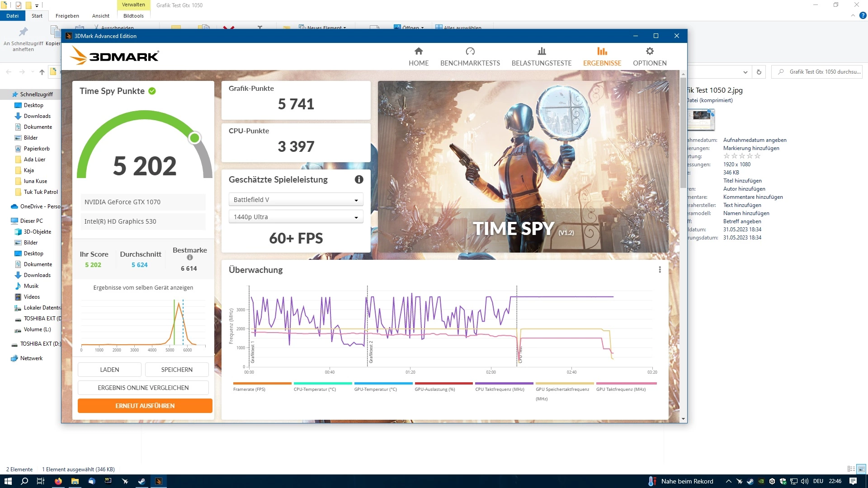The height and width of the screenshot is (488, 868).
Task: Open volume control in system tray
Action: click(x=805, y=481)
